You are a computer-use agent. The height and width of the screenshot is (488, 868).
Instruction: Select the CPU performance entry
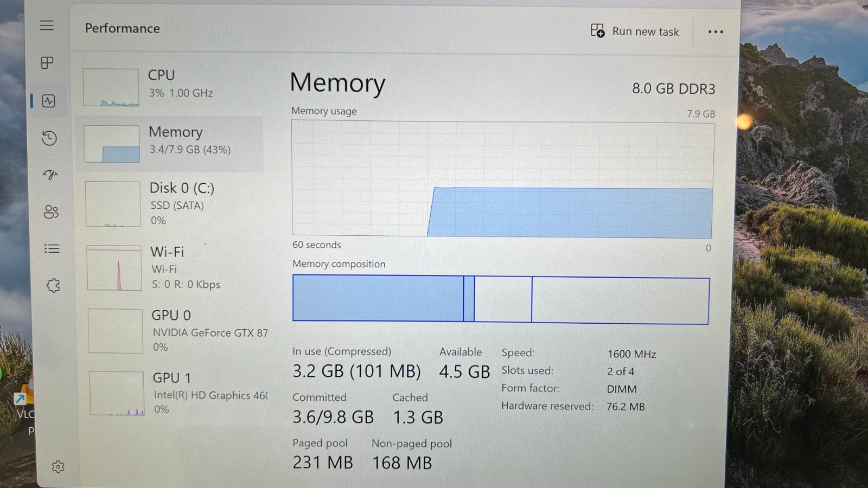tap(171, 86)
